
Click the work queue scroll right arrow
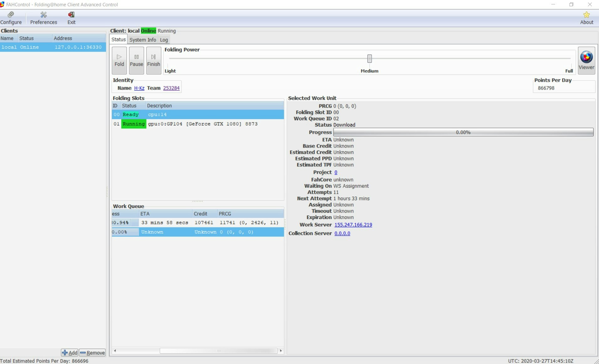281,351
